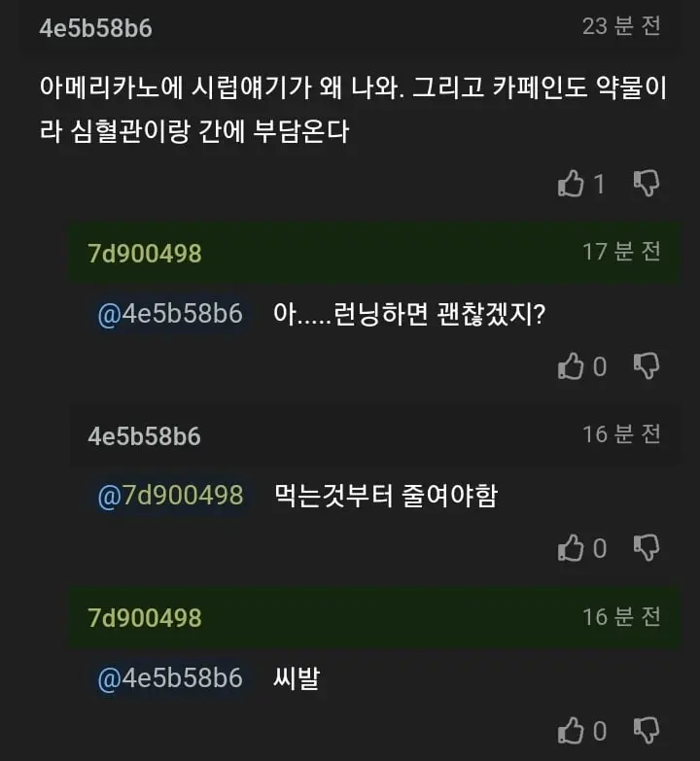Dislike the top comment by 4e5b58b6
Screen dimensions: 700x761
coord(647,184)
